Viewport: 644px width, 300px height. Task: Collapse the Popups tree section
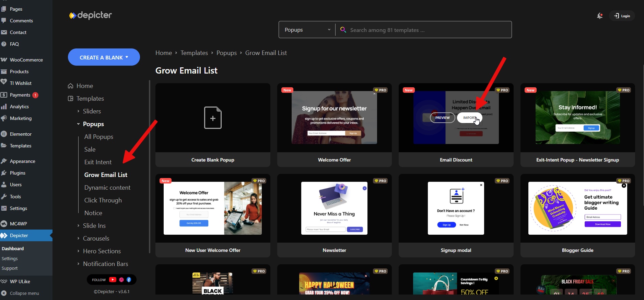tap(78, 124)
